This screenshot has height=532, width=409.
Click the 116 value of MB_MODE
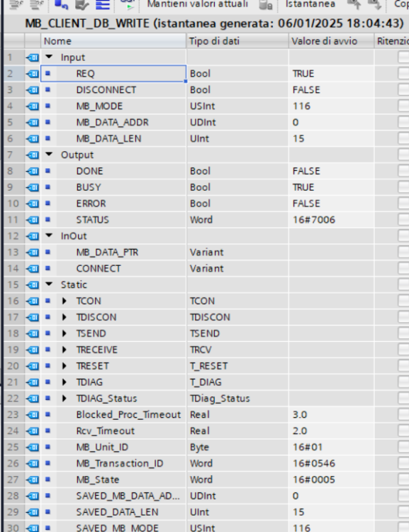(332, 106)
